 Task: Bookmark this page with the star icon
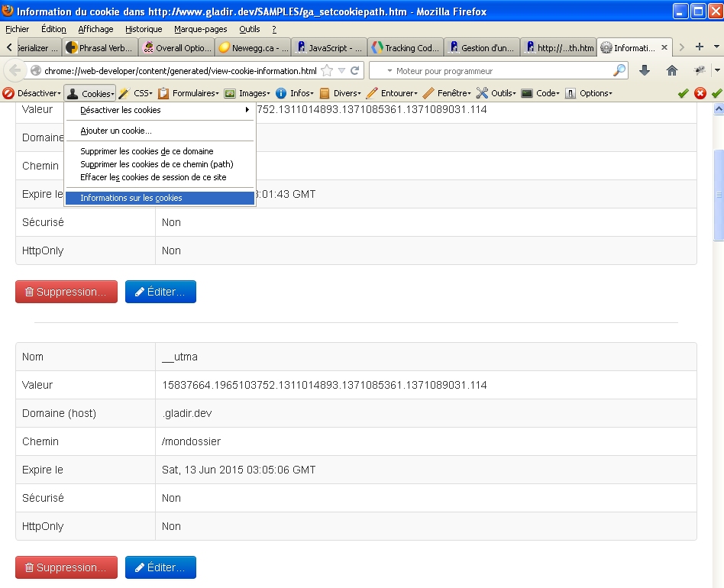point(327,70)
